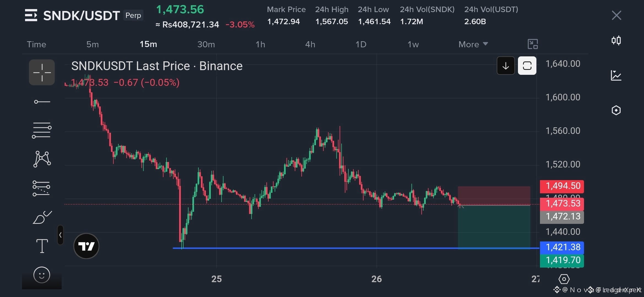Select the crosshair cursor tool

[x=42, y=72]
